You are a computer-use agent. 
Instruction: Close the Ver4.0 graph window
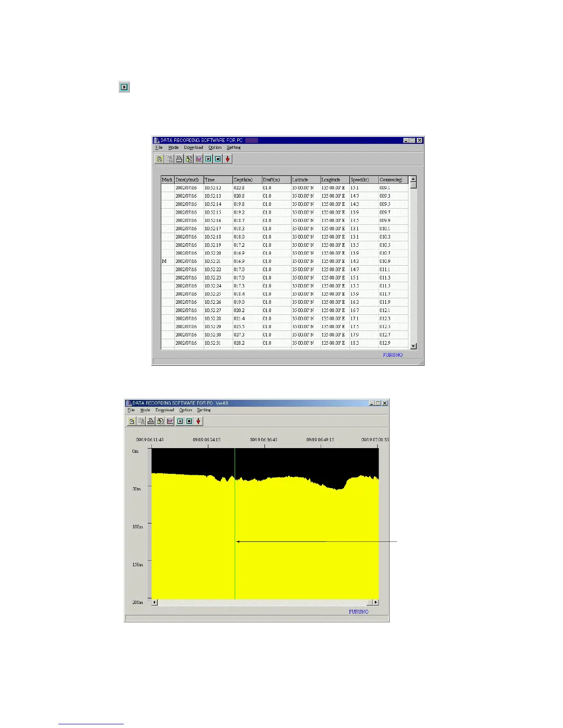(x=385, y=403)
